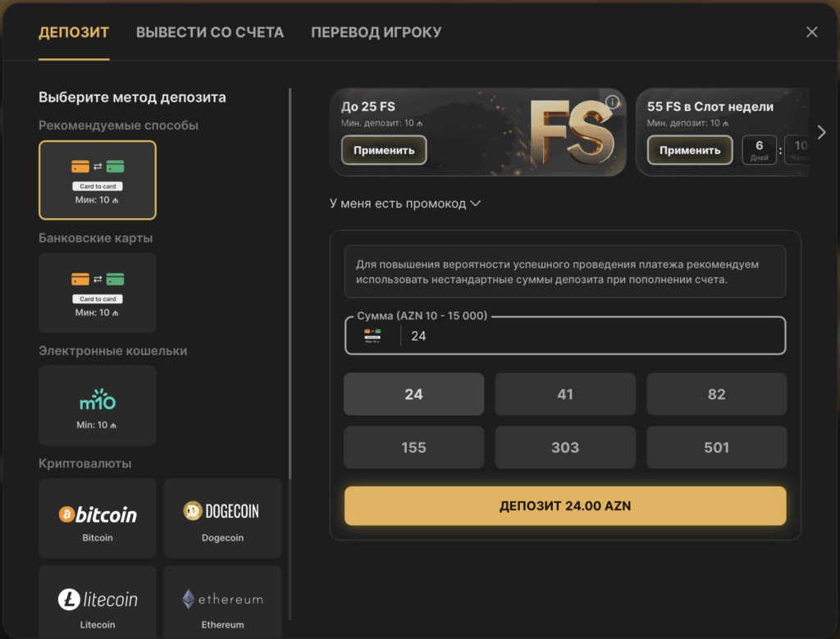Select preset amount 41
Image resolution: width=840 pixels, height=639 pixels.
tap(565, 395)
